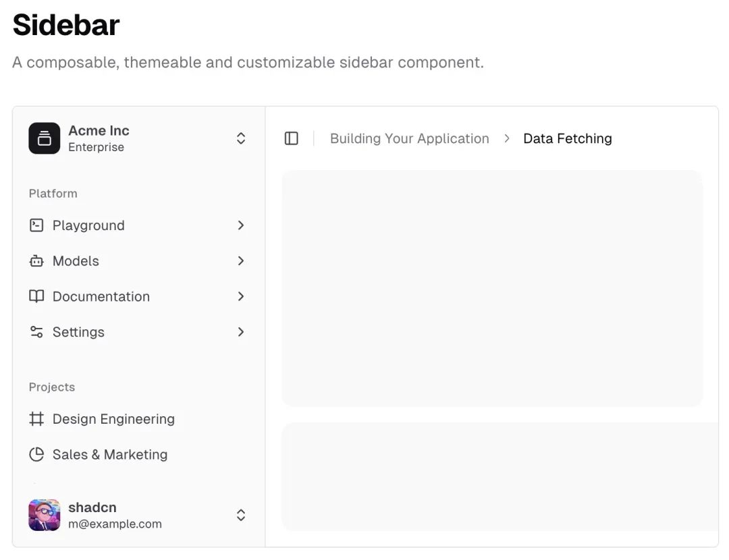729x560 pixels.
Task: Click the first content placeholder card
Action: [x=492, y=288]
